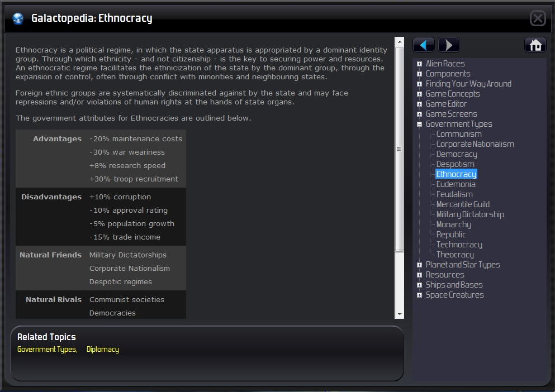Open the Republic article
Viewport: 555px width, 392px height.
(x=451, y=234)
